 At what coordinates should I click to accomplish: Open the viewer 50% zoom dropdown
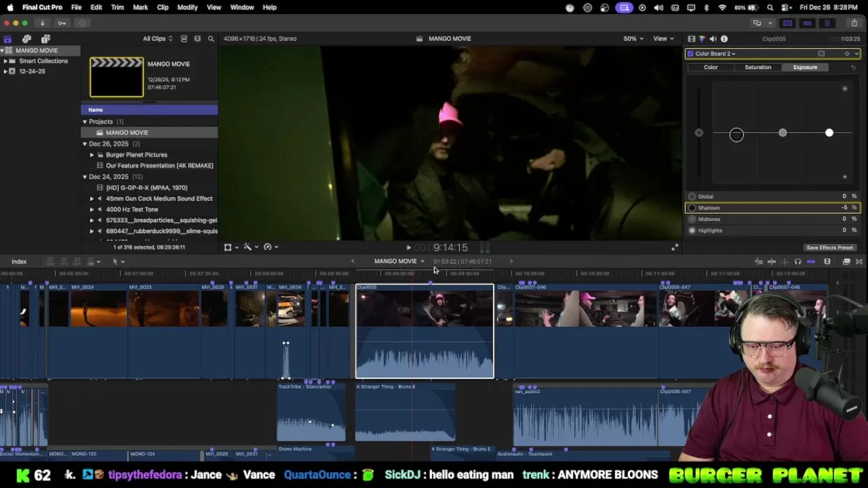633,39
